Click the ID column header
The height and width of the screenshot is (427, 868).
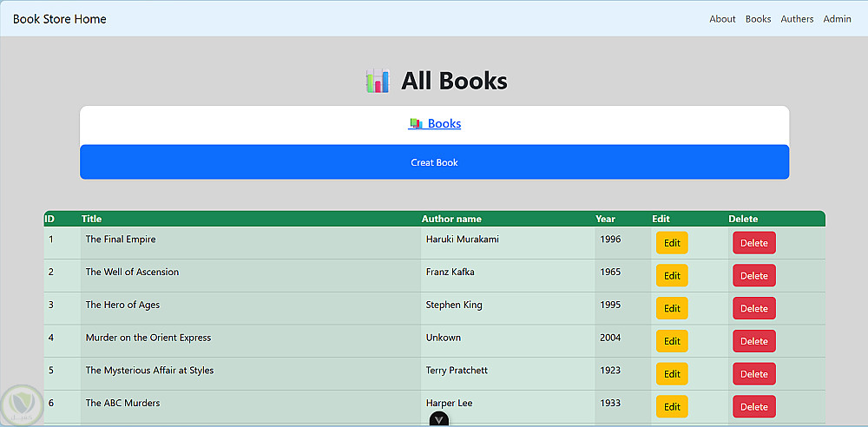click(49, 219)
